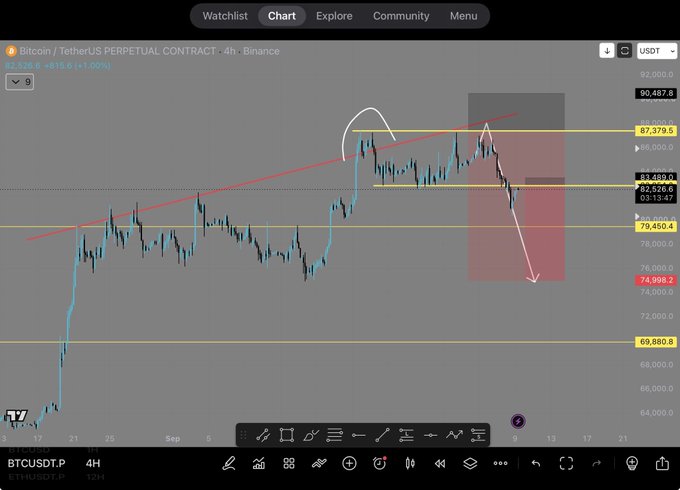Click the 90,487.8 stop price label
680x490 pixels.
(656, 93)
